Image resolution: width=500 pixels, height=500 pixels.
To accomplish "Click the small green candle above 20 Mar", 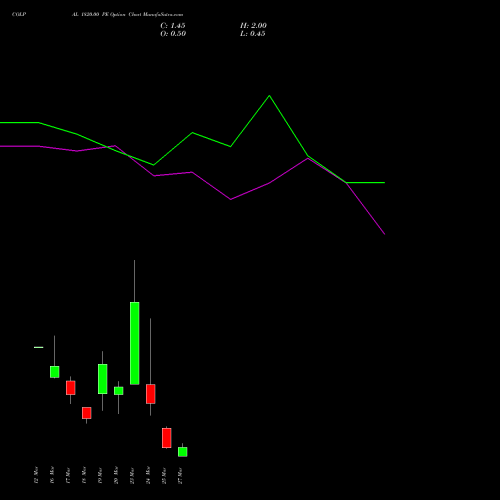I will [119, 391].
